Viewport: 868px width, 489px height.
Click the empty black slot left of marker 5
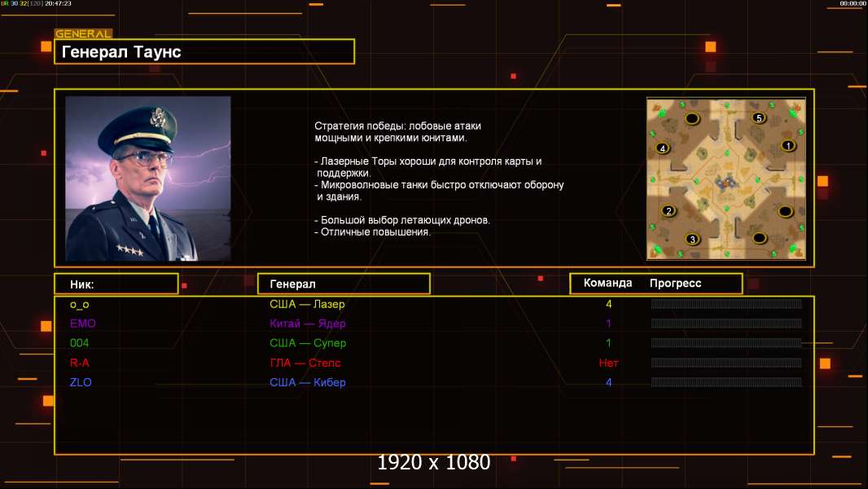tap(692, 118)
